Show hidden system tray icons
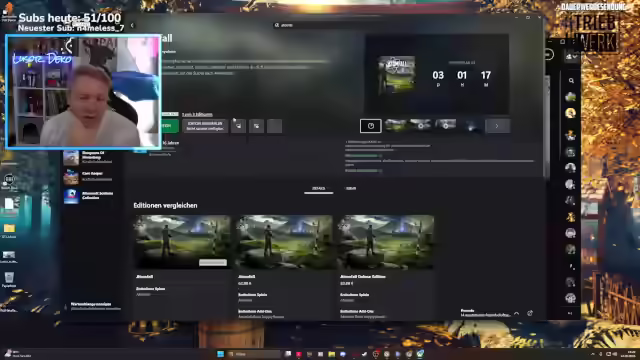Image resolution: width=640 pixels, height=360 pixels. coord(593,354)
